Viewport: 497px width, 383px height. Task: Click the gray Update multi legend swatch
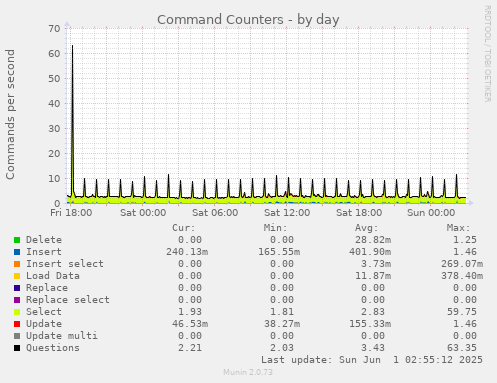pos(17,336)
